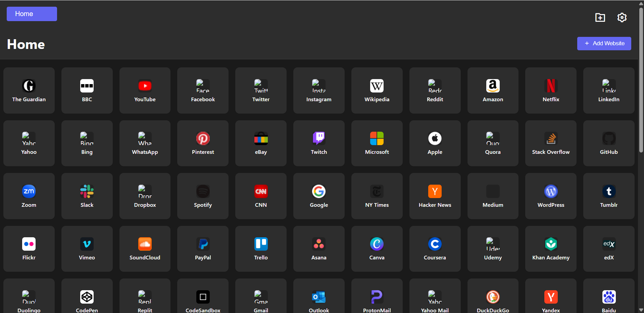Viewport: 644px width, 313px height.
Task: Open the Wikipedia shortcut
Action: (x=377, y=90)
